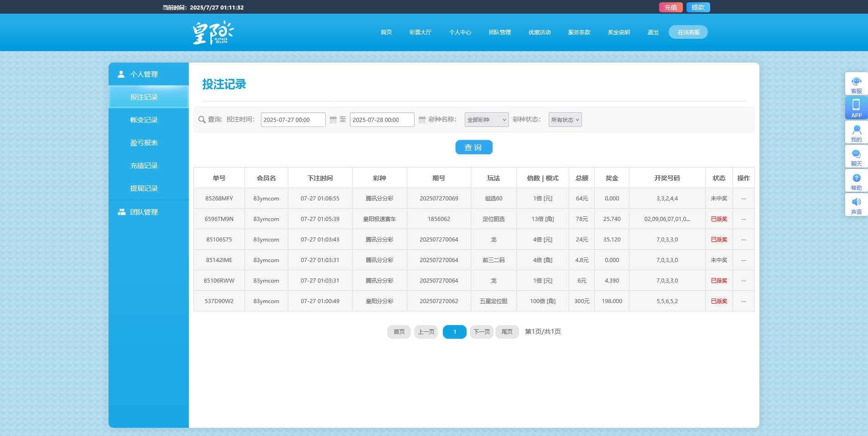This screenshot has height=436, width=868.
Task: Click order number 85106RWW
Action: click(219, 281)
